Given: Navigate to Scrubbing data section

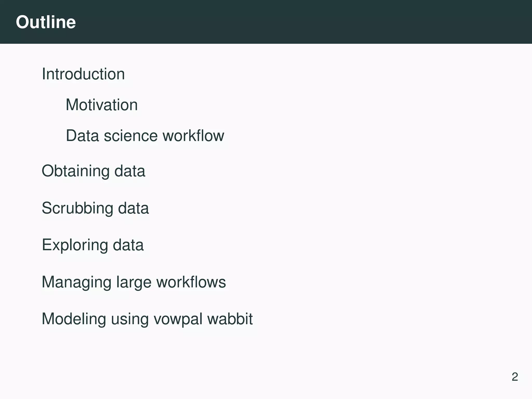Looking at the screenshot, I should (x=95, y=208).
